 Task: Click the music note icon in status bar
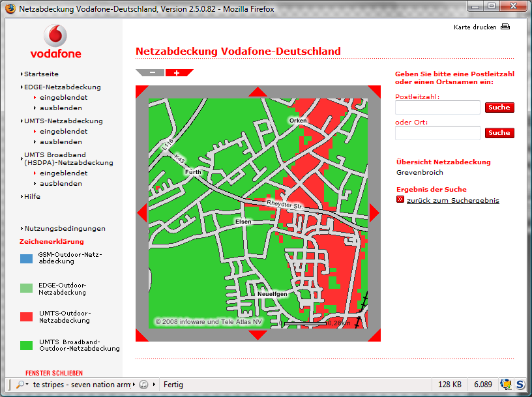point(144,385)
